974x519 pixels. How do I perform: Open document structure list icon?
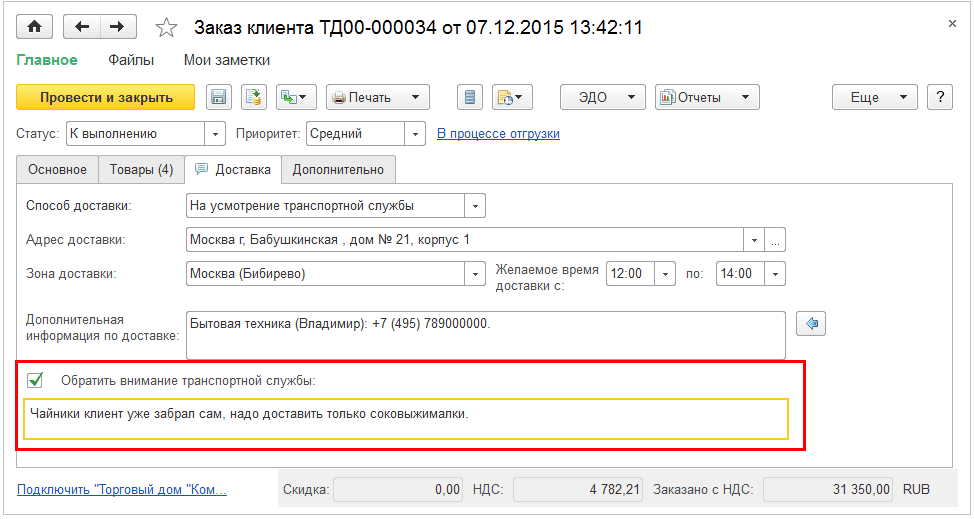pos(470,97)
